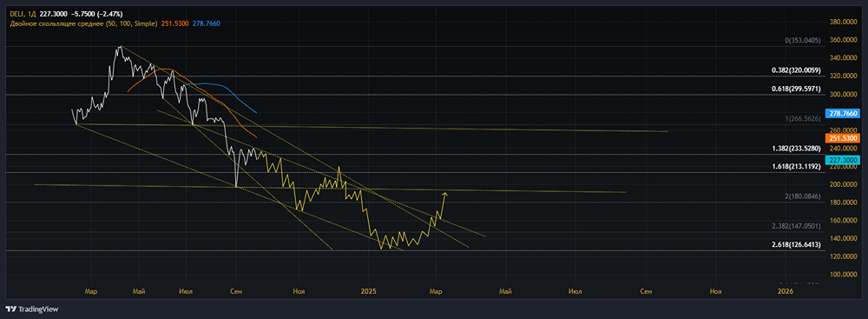Click the 360.0000 price axis label
868x319 pixels.
pos(843,40)
